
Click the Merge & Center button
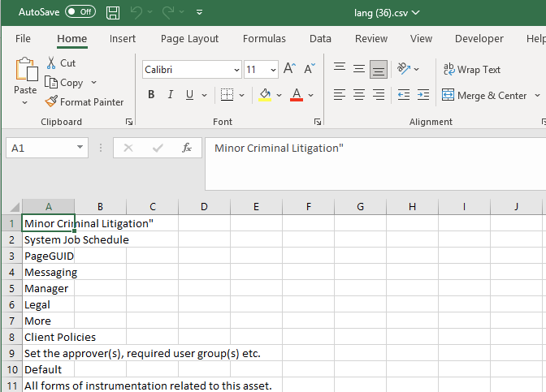click(x=484, y=95)
